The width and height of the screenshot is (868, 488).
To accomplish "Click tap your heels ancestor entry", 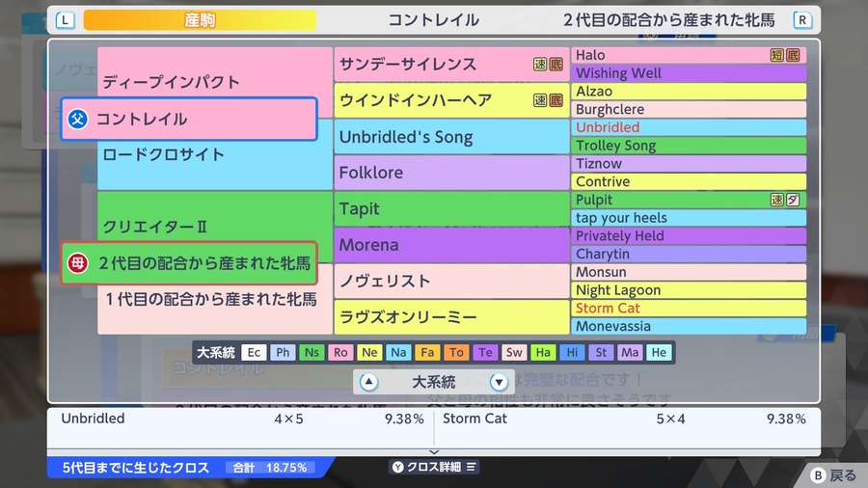I will coord(689,217).
